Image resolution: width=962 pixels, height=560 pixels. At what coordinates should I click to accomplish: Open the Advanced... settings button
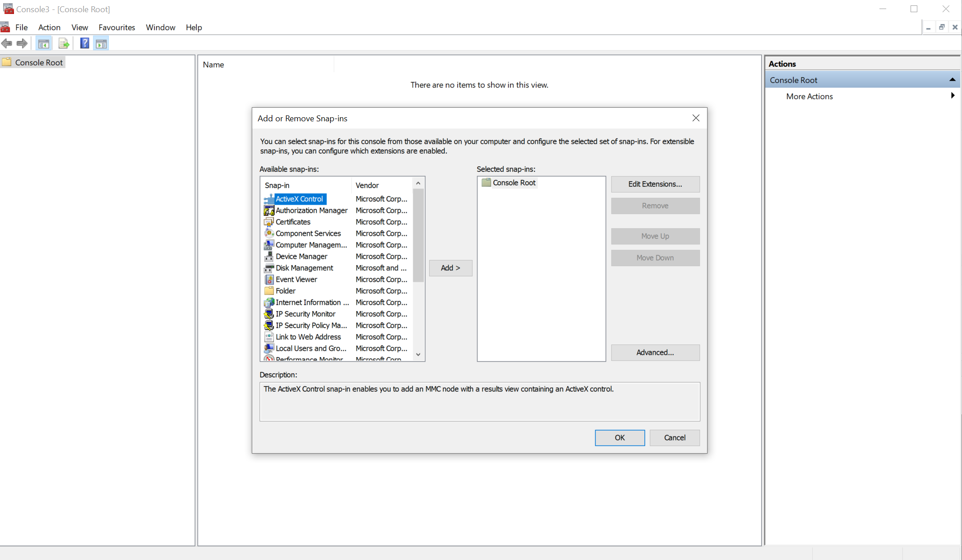pos(655,353)
